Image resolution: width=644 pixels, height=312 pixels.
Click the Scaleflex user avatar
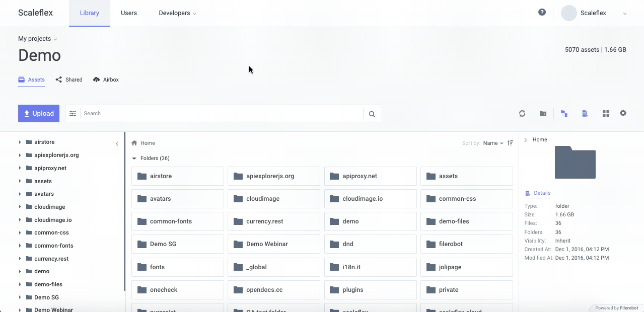pyautogui.click(x=569, y=13)
